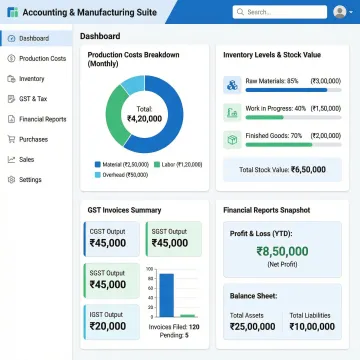The height and width of the screenshot is (360, 360).
Task: Click the Production Costs Breakdown (Monthly) title
Action: [x=133, y=59]
